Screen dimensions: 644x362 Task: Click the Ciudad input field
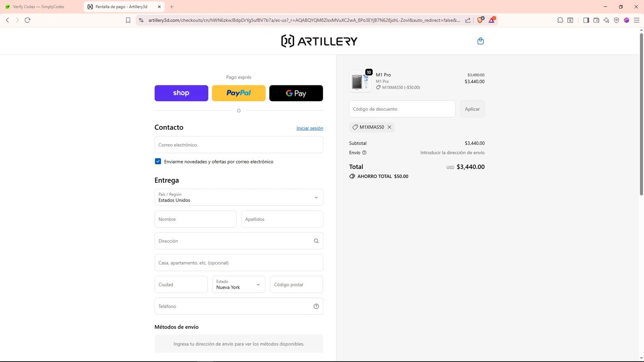click(x=181, y=284)
